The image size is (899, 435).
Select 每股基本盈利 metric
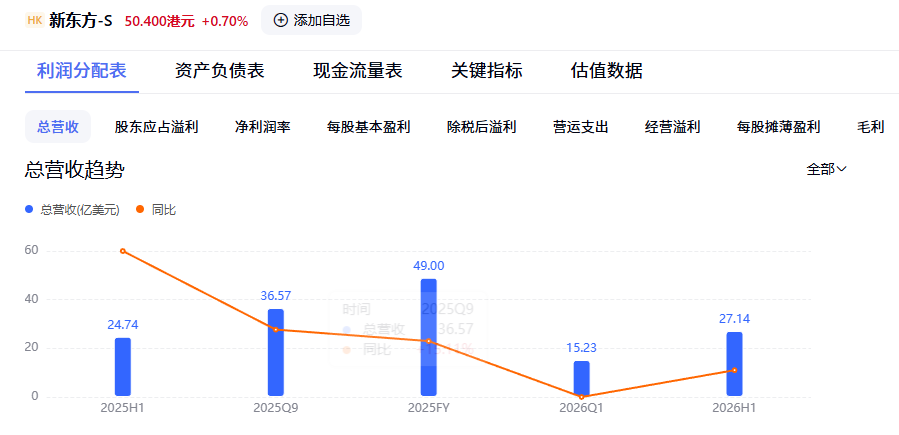(x=368, y=127)
